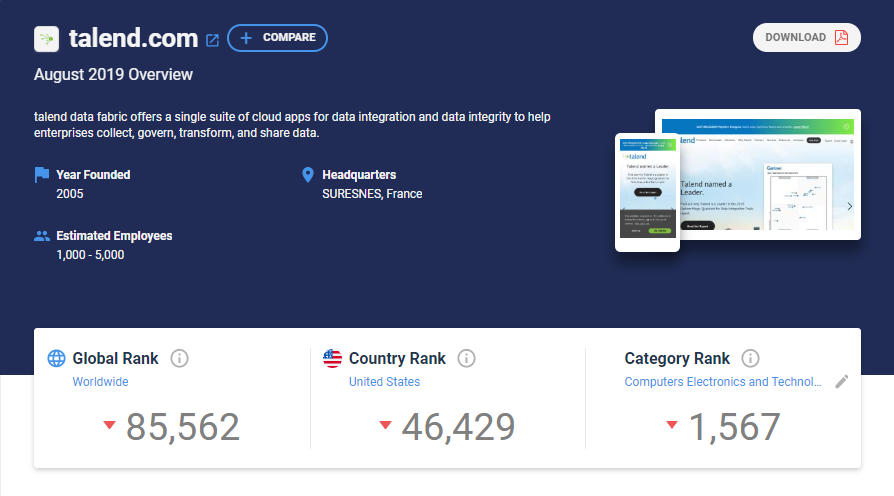Click the Global Rank globe icon
Image resolution: width=894 pixels, height=496 pixels.
[x=56, y=358]
